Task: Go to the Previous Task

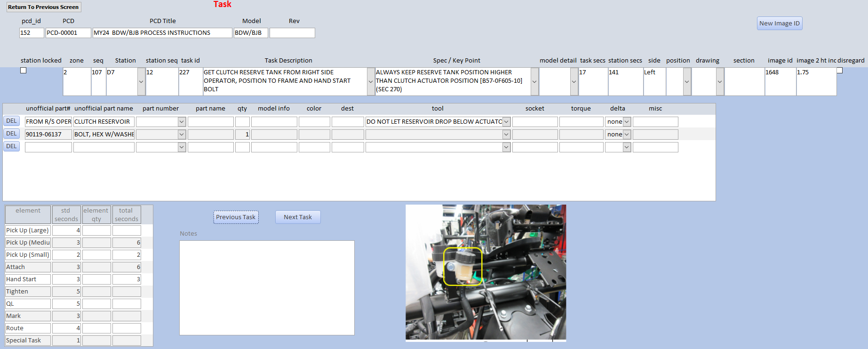Action: [x=236, y=217]
